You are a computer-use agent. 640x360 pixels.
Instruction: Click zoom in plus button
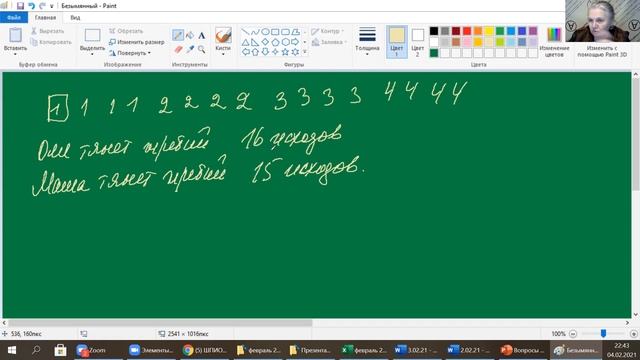click(634, 334)
